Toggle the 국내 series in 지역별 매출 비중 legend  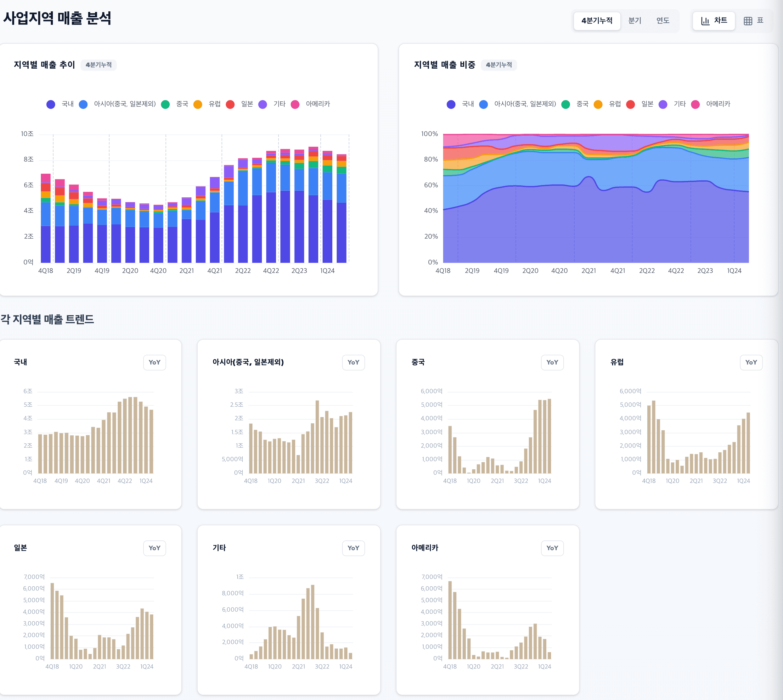(450, 104)
